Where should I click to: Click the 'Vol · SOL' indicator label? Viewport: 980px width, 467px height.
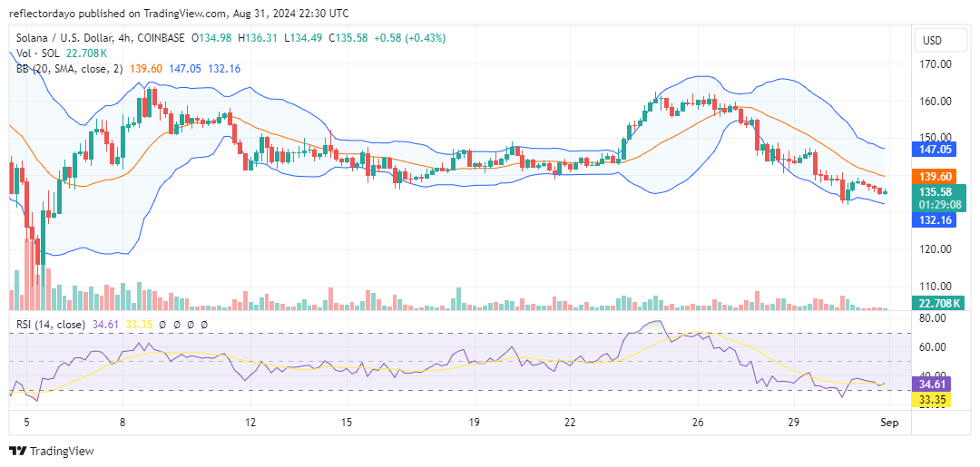[37, 54]
